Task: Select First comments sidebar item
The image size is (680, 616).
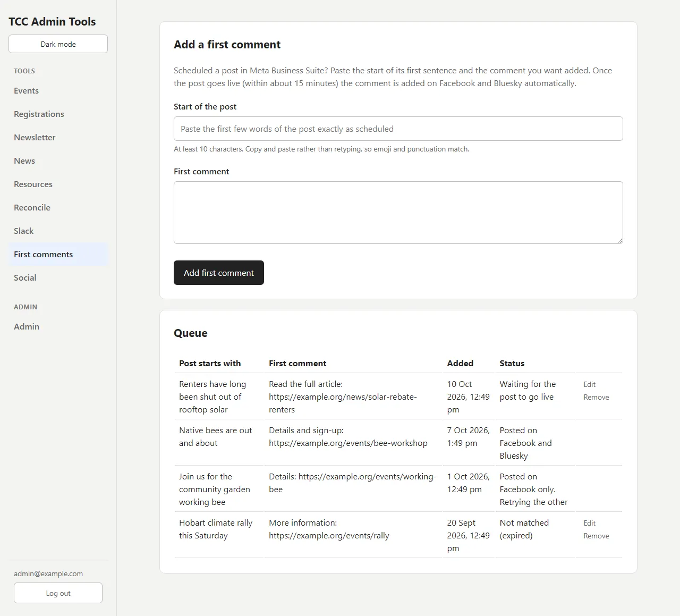Action: pyautogui.click(x=58, y=255)
